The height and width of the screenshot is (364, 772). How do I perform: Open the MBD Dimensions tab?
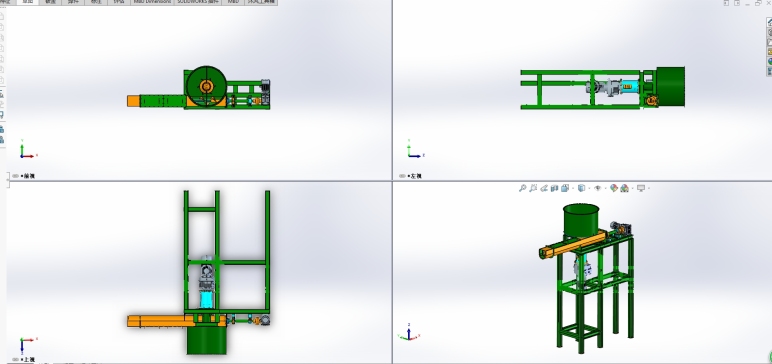[x=153, y=1]
